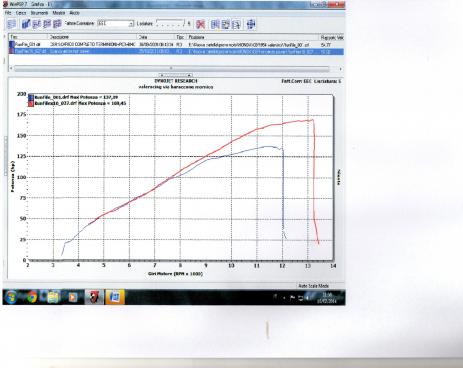This screenshot has width=463, height=368.
Task: Click the media player taskbar icon
Action: pyautogui.click(x=73, y=296)
